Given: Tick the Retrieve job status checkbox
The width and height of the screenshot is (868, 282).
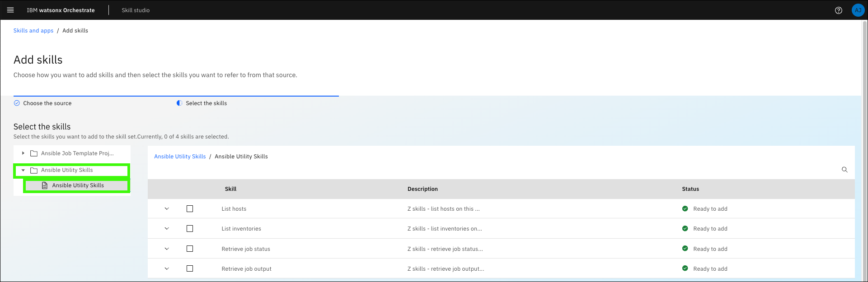Looking at the screenshot, I should click(190, 249).
